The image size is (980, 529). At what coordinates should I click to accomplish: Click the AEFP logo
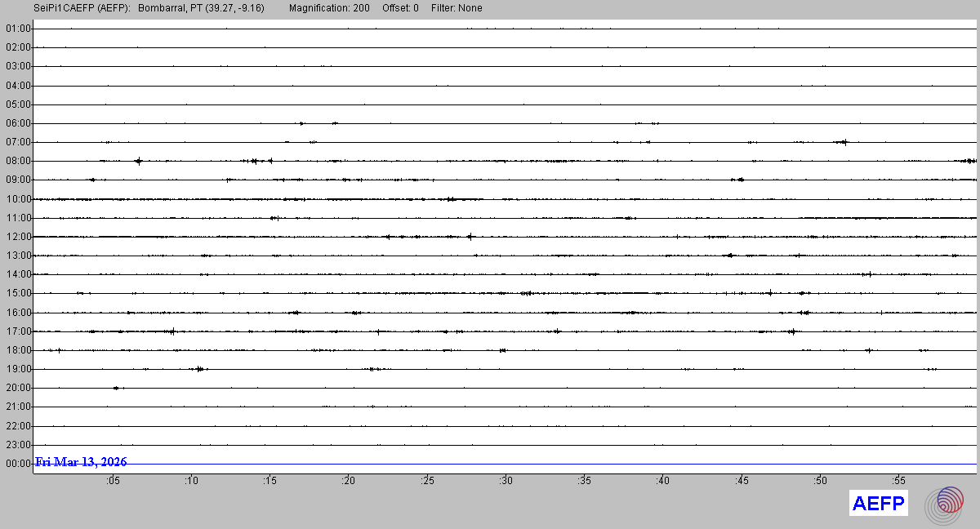click(879, 504)
